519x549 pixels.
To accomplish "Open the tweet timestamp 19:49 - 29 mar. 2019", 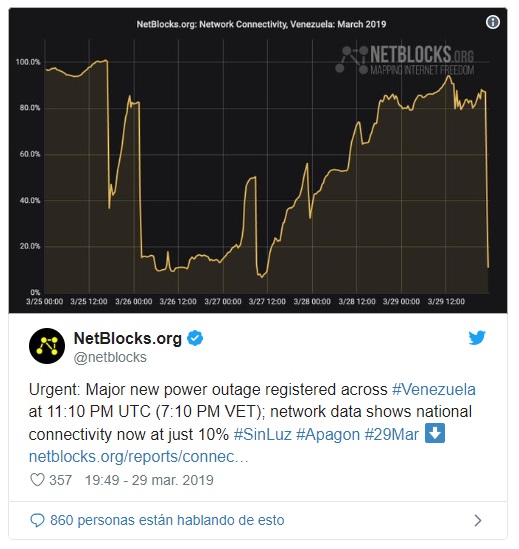I will (x=149, y=480).
